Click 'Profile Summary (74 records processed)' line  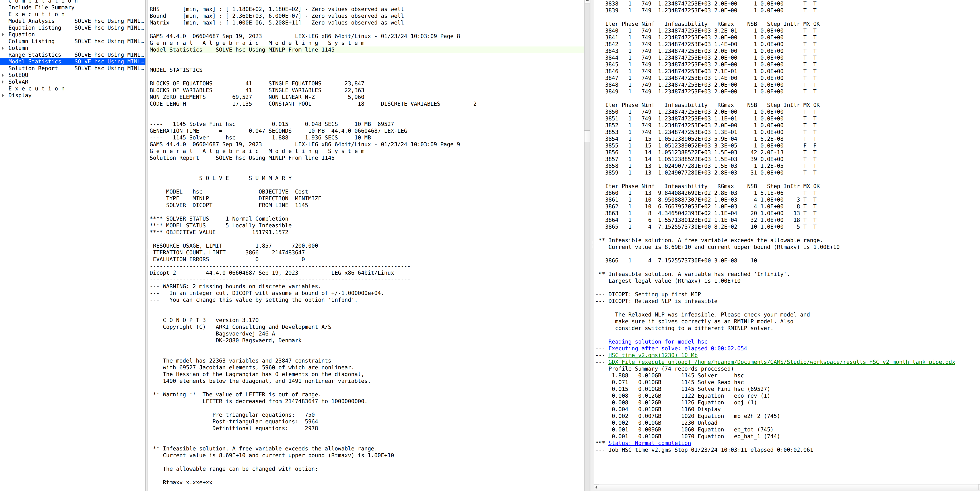[x=664, y=369]
